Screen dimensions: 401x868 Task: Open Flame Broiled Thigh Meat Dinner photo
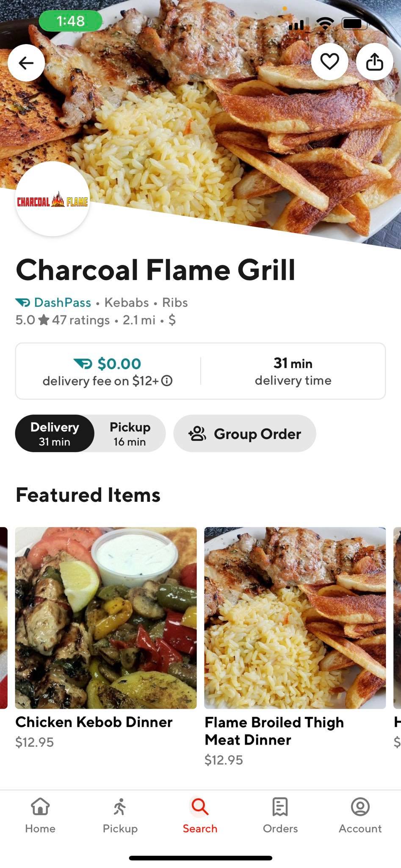click(x=295, y=618)
